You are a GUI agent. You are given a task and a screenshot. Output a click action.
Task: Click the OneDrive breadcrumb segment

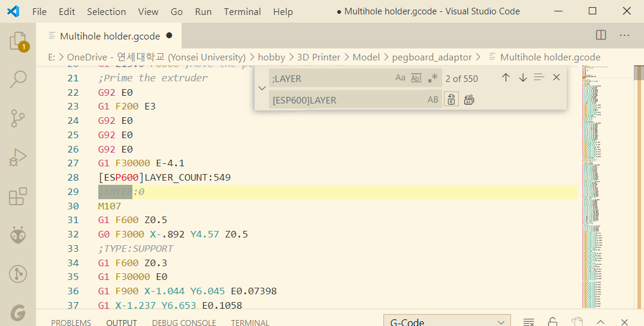click(x=156, y=57)
